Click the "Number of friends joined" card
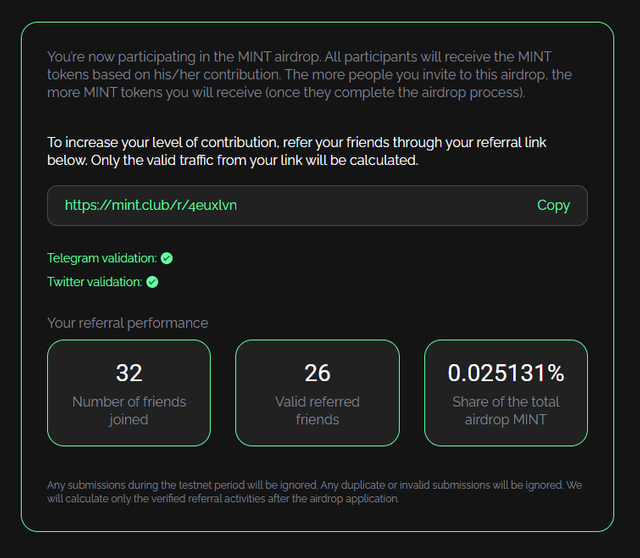640x558 pixels. pyautogui.click(x=129, y=393)
